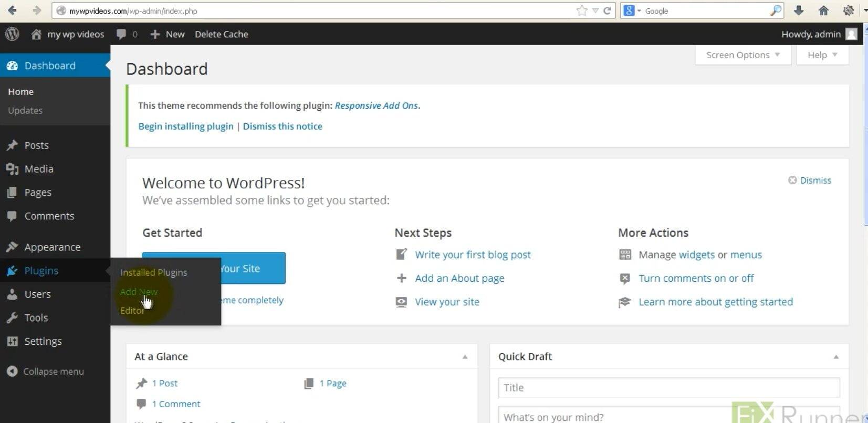Click Begin installing plugin link
Viewport: 868px width, 423px height.
point(186,126)
